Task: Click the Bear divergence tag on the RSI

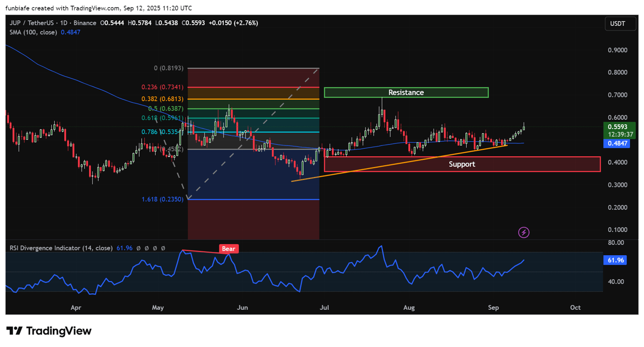Action: point(228,249)
